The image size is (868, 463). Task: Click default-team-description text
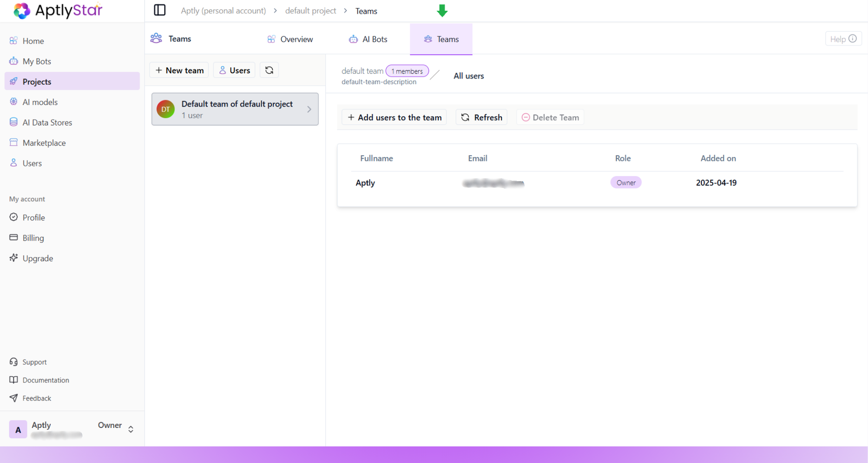(379, 82)
